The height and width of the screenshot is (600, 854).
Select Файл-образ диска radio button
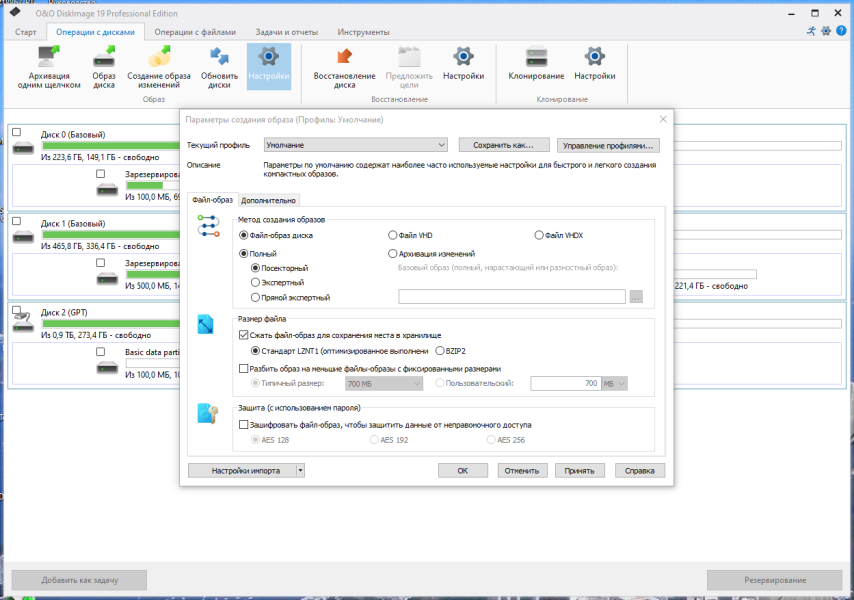click(243, 235)
